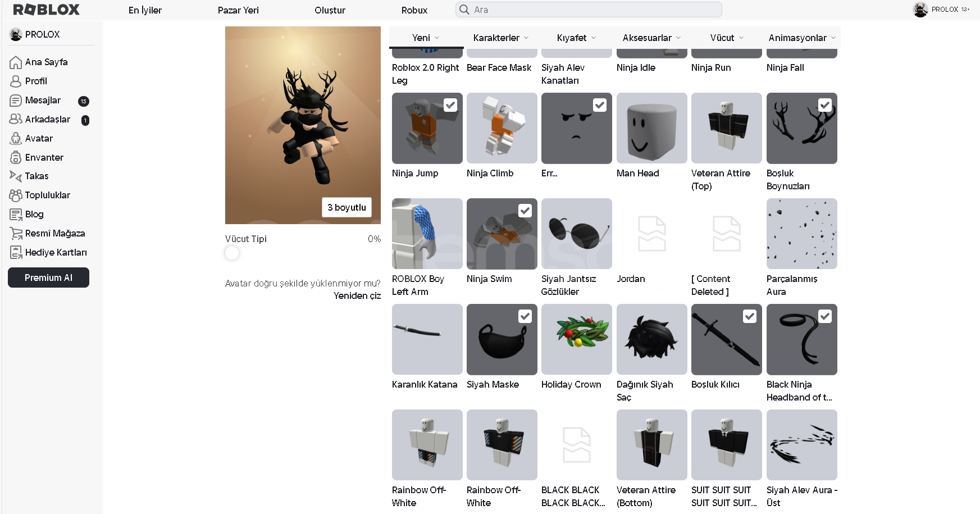The image size is (980, 514).
Task: Click the Takas trade icon
Action: 16,176
